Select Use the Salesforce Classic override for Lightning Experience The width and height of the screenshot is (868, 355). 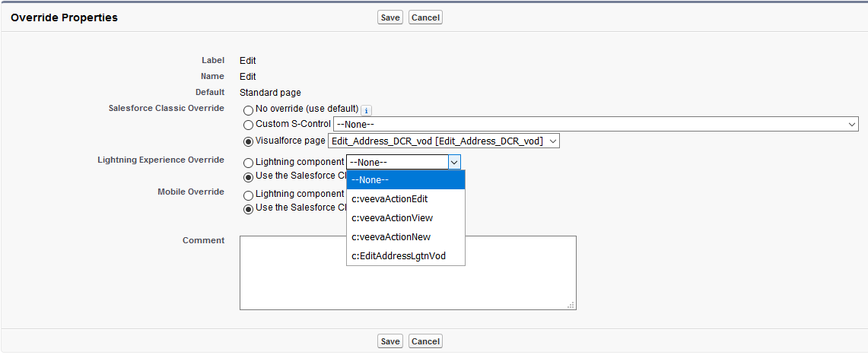248,177
